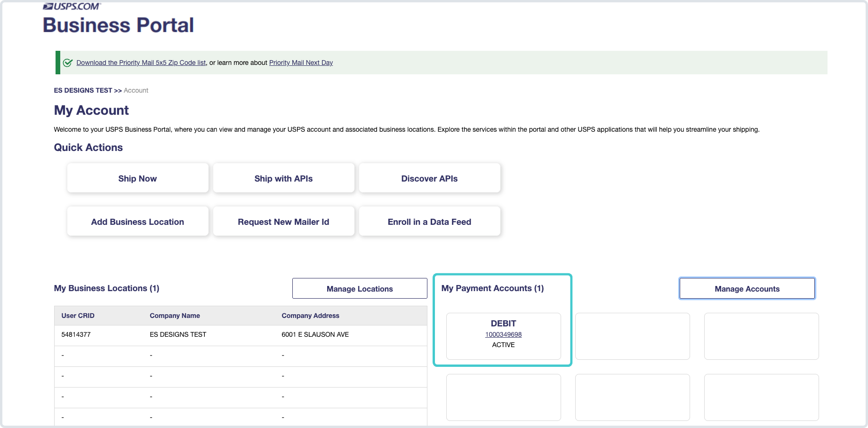
Task: Click the ES DESIGNS TEST company name cell
Action: click(x=178, y=334)
